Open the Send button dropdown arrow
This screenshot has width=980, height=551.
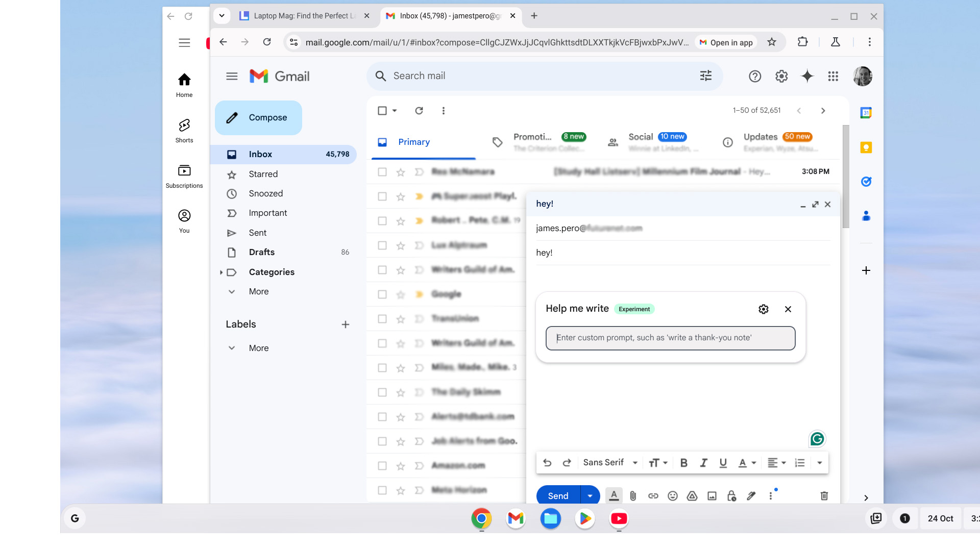point(589,496)
